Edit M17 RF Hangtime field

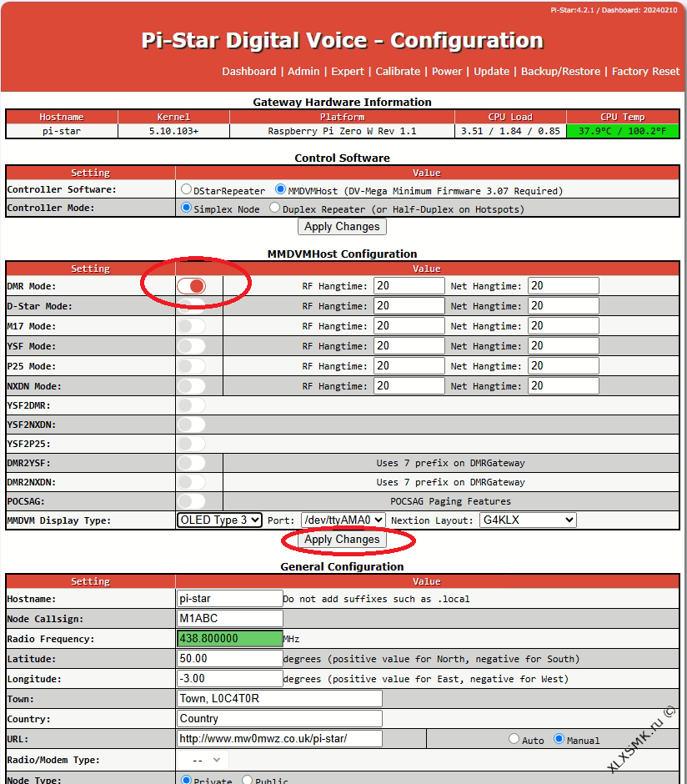[409, 325]
